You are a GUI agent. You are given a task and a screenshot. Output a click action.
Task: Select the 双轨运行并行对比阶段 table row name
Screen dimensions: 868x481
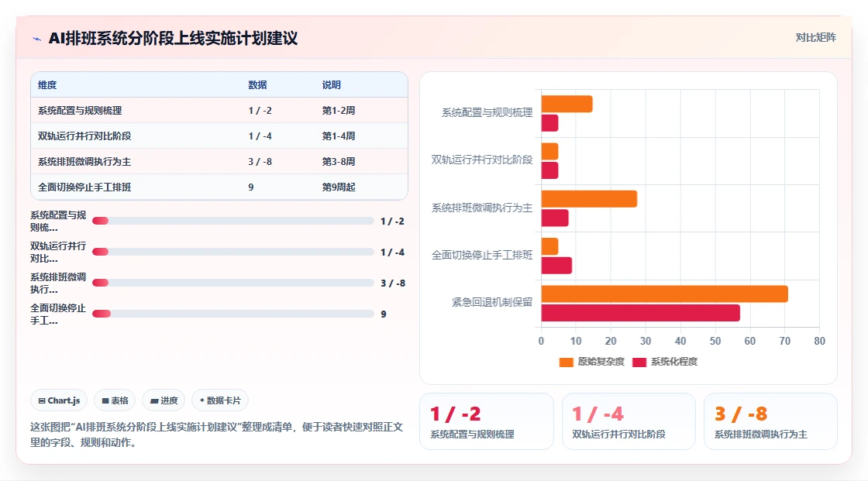pyautogui.click(x=84, y=136)
